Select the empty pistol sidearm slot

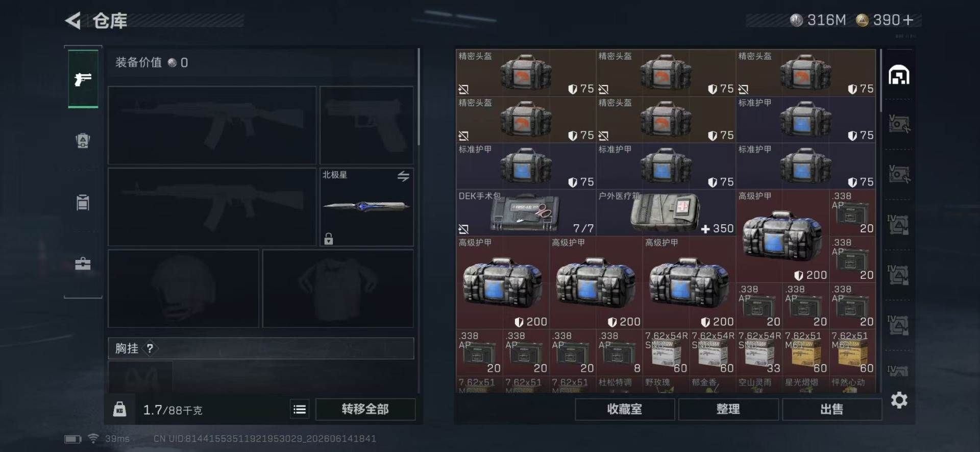tap(366, 125)
